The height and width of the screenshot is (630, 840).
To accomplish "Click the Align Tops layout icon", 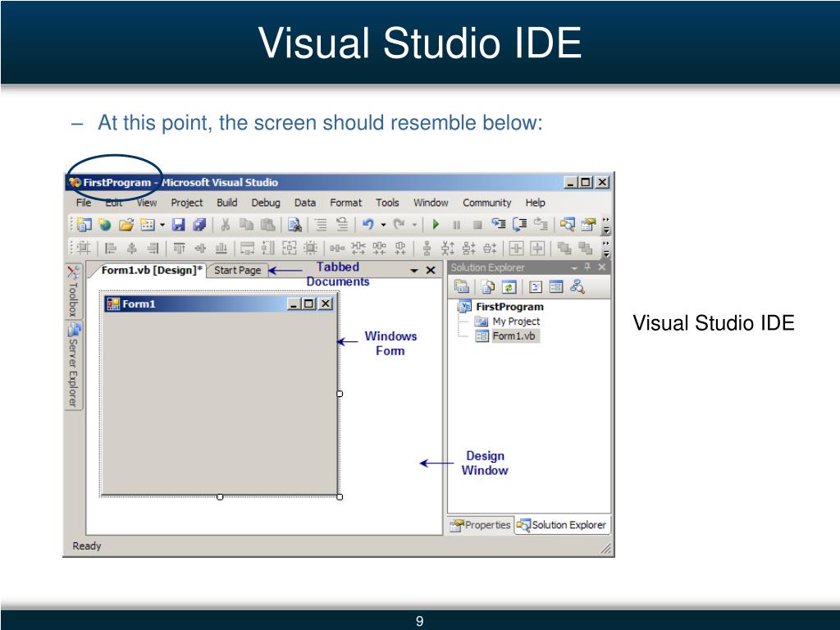I will [x=179, y=248].
